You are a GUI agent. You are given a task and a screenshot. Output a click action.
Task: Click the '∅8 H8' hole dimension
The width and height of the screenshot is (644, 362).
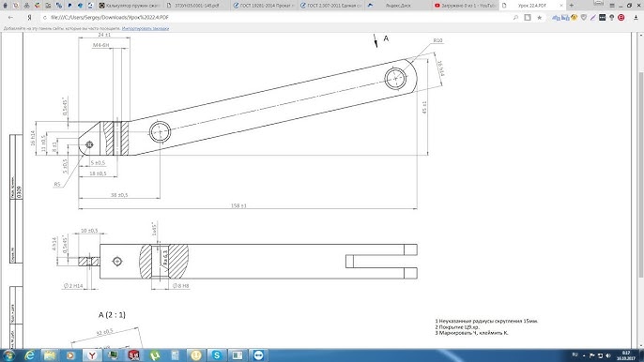pos(180,285)
